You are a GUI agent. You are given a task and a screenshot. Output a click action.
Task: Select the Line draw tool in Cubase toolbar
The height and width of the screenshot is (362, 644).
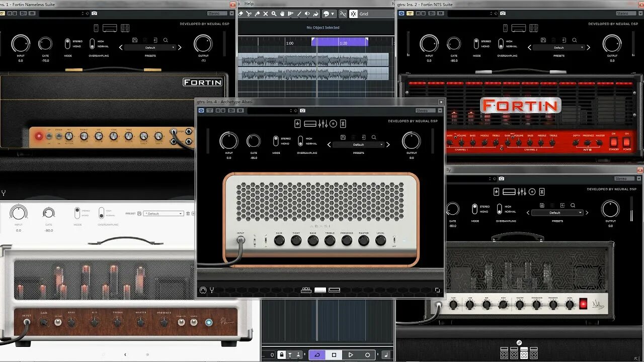click(299, 14)
